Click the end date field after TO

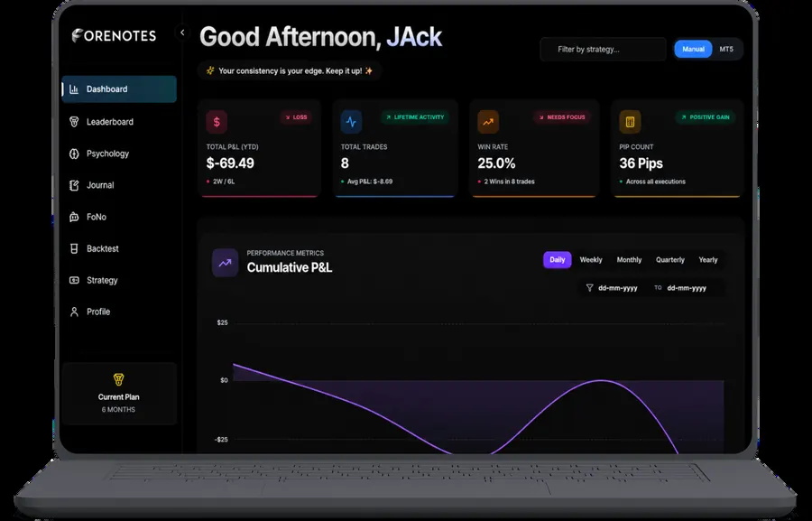click(x=687, y=288)
